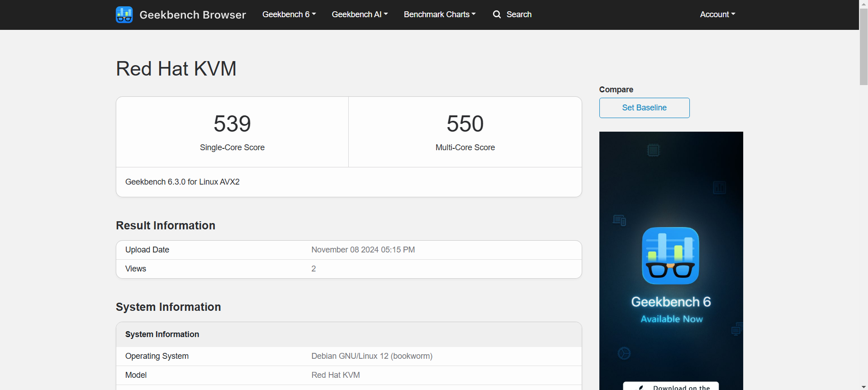Click the Geekbench 6 app icon in the ad
The width and height of the screenshot is (868, 390).
[670, 256]
